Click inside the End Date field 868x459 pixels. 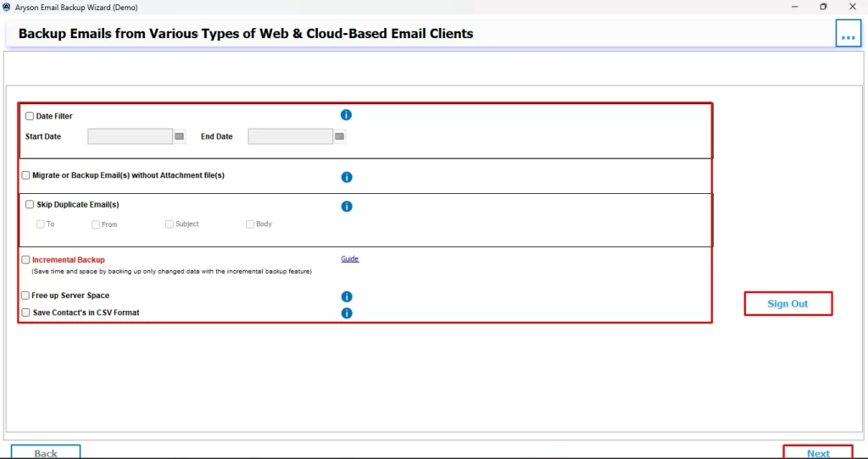[x=290, y=136]
